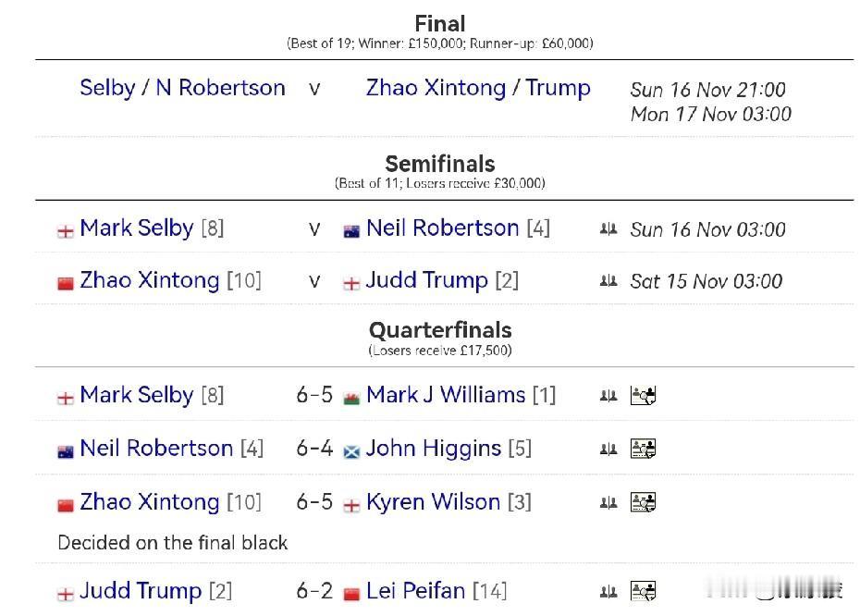Open head-to-head icon for Selby v Robertson semifinal
The image size is (860, 616).
point(608,228)
